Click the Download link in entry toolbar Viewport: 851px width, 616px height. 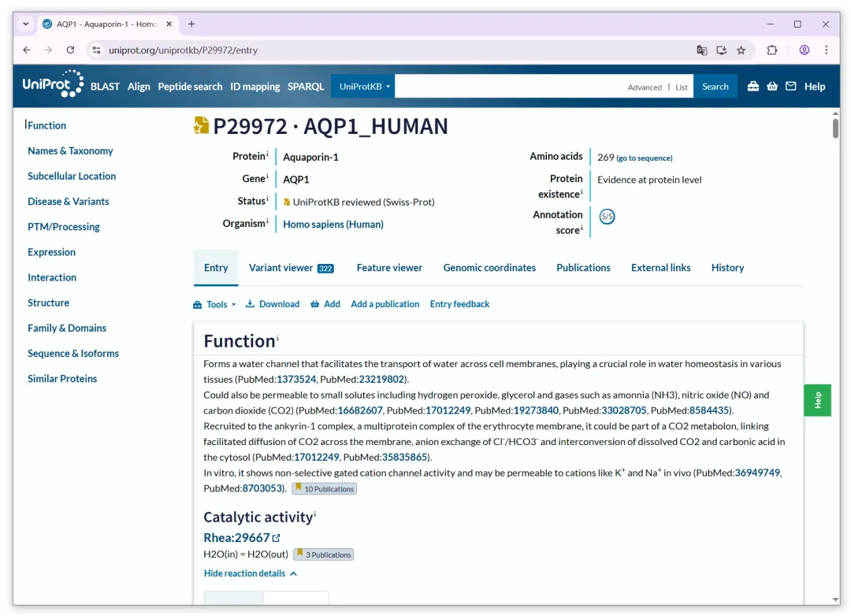pyautogui.click(x=273, y=304)
